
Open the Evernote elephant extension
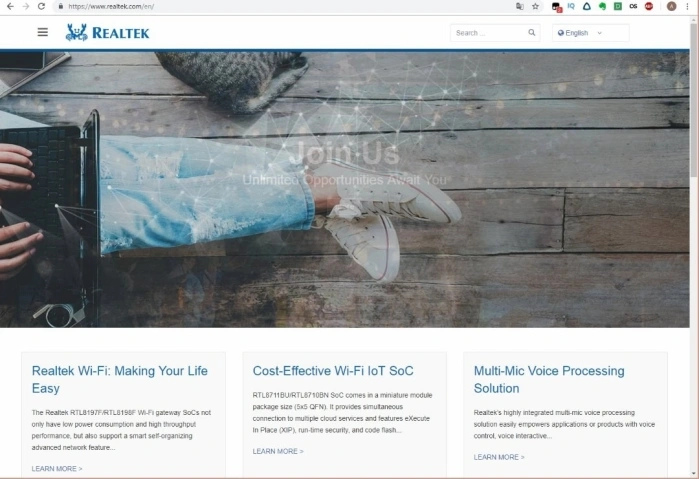(x=602, y=6)
